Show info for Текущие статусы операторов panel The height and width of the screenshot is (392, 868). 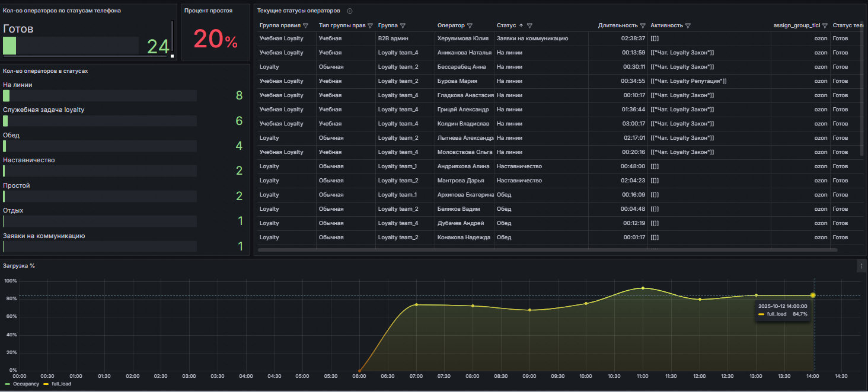coord(350,11)
